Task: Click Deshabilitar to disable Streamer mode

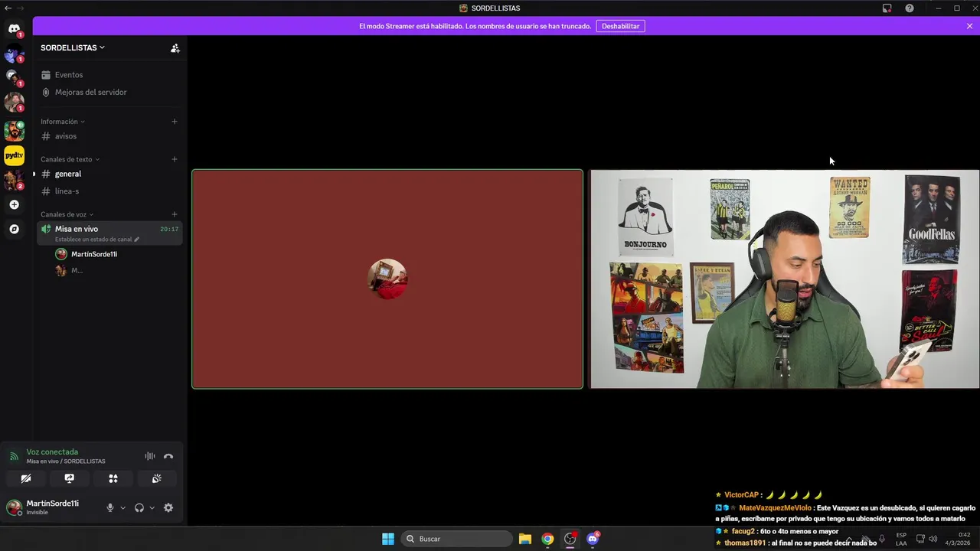Action: (x=620, y=26)
